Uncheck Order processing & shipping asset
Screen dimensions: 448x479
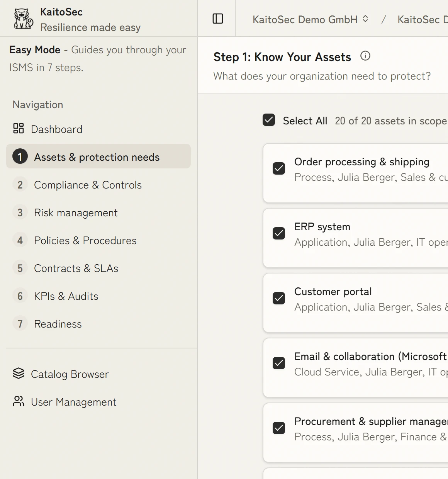pyautogui.click(x=279, y=168)
